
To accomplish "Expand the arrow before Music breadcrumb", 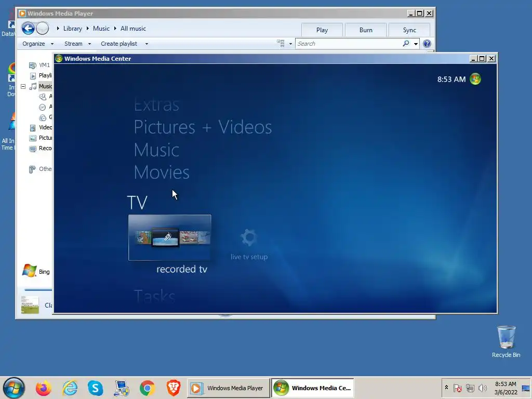I will point(87,29).
